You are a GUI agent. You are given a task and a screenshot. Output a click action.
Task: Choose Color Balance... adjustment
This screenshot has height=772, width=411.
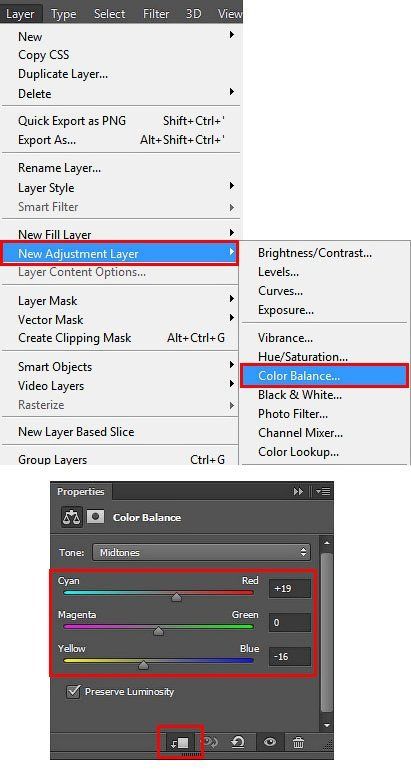coord(325,376)
